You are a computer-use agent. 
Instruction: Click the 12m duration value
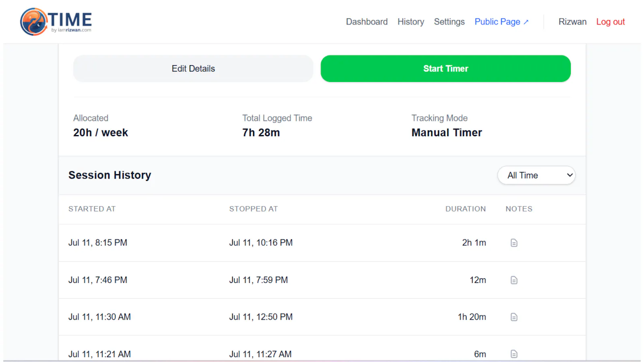[478, 280]
